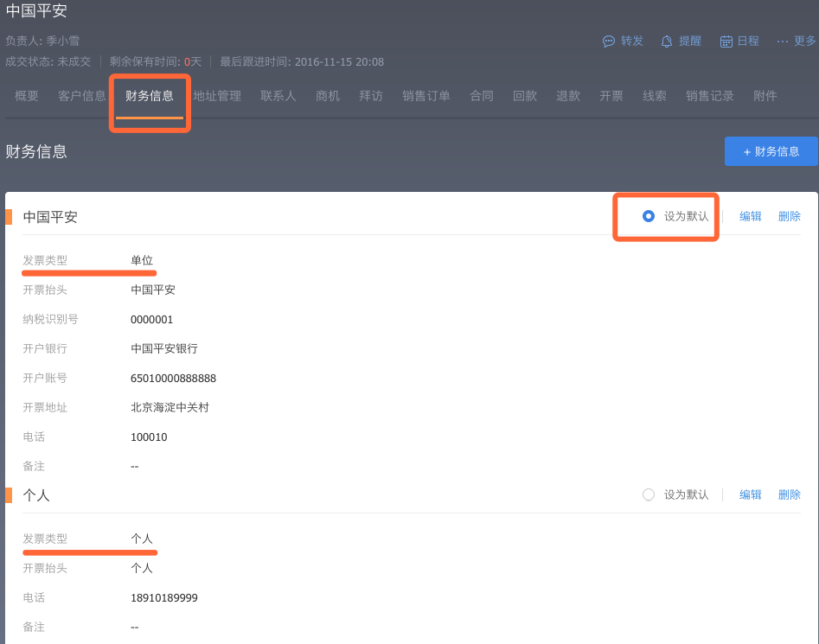This screenshot has height=644, width=819.
Task: Open the 更多 ellipsis menu
Action: tap(783, 41)
